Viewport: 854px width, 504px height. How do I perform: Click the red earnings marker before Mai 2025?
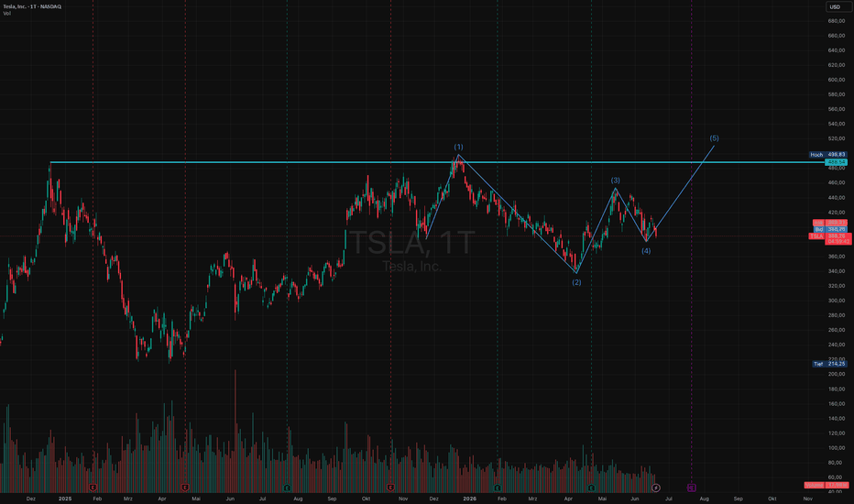(x=185, y=488)
